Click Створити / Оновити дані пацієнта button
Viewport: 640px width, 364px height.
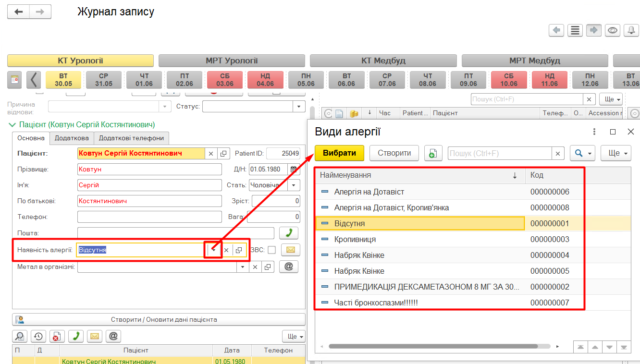(x=159, y=319)
